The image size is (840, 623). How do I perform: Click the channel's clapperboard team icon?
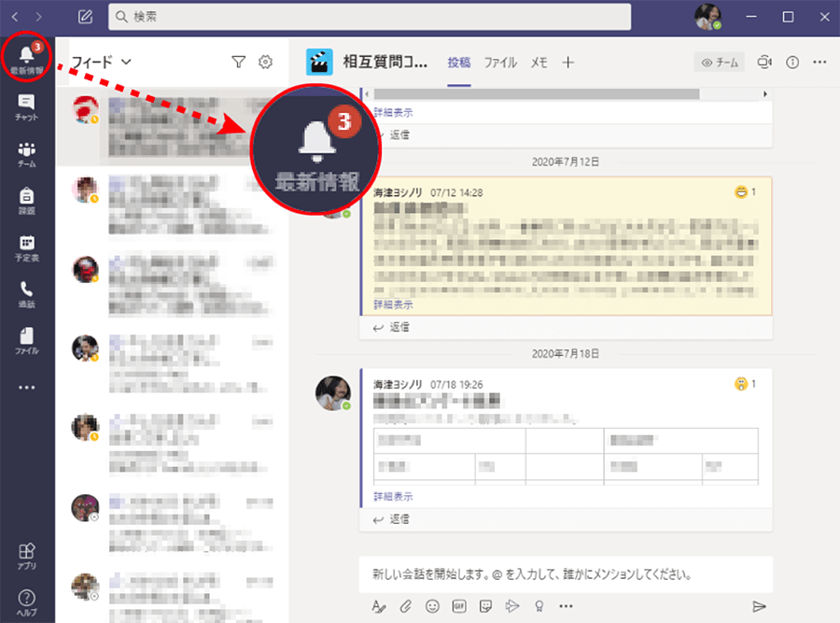pos(319,63)
